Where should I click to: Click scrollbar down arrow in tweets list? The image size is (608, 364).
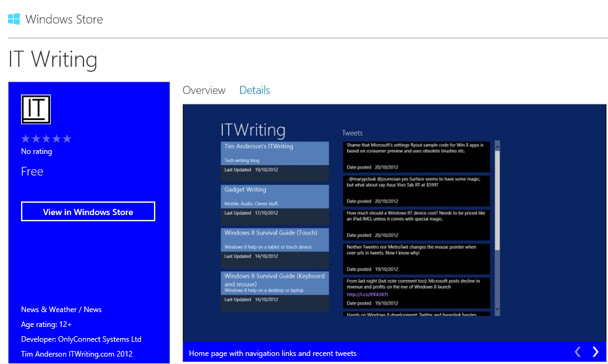(x=497, y=310)
